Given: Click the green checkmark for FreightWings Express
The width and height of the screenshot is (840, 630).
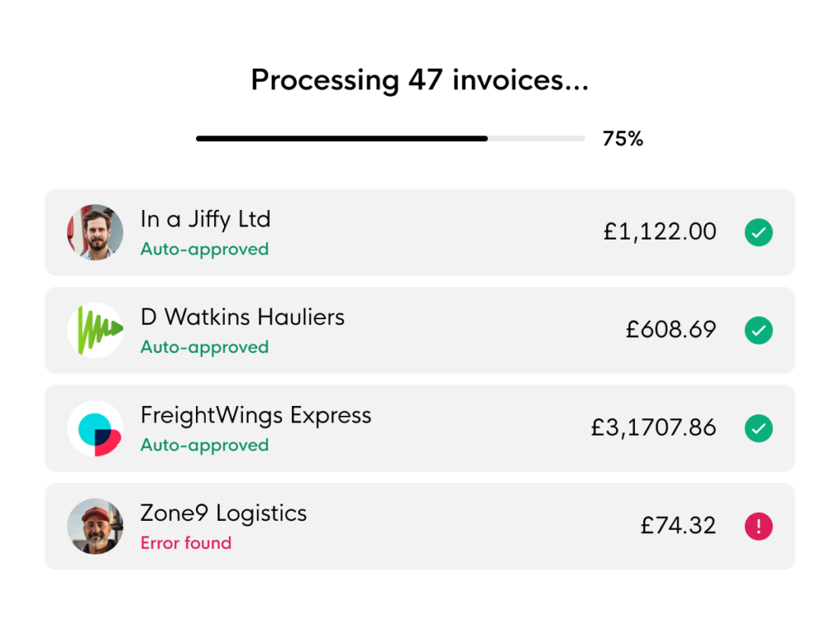Looking at the screenshot, I should pos(759,428).
